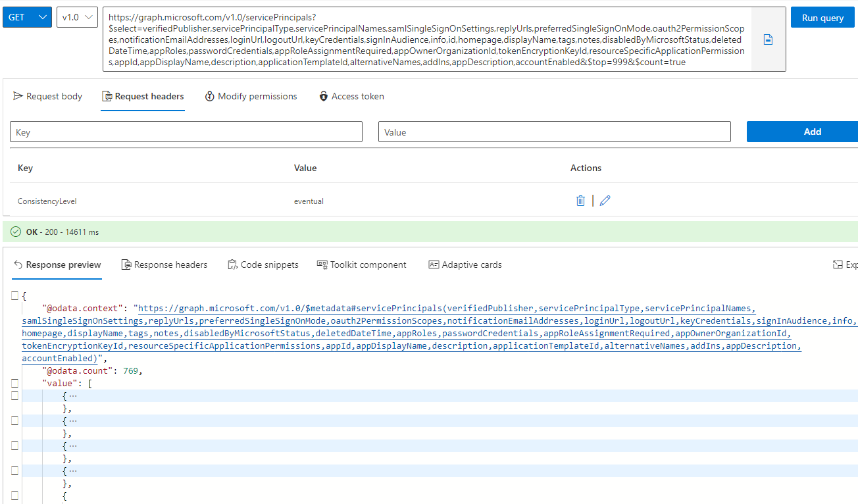
Task: Click the Request body send icon
Action: (18, 96)
